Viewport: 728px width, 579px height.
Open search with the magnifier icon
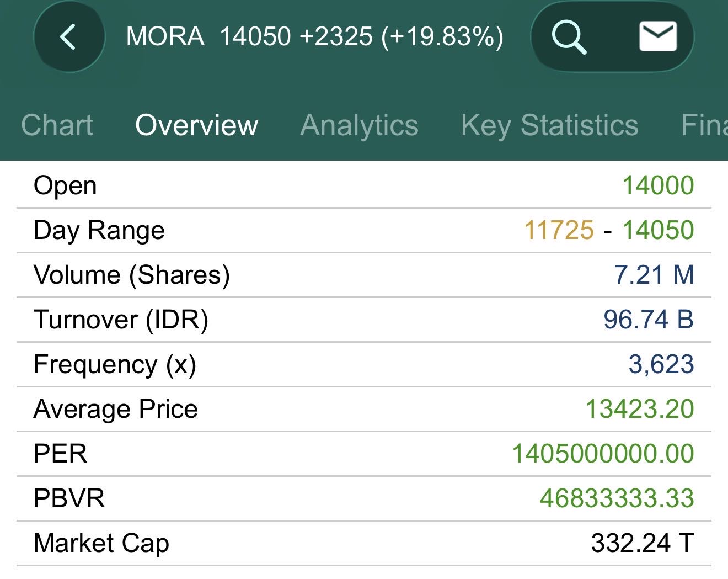(x=568, y=37)
